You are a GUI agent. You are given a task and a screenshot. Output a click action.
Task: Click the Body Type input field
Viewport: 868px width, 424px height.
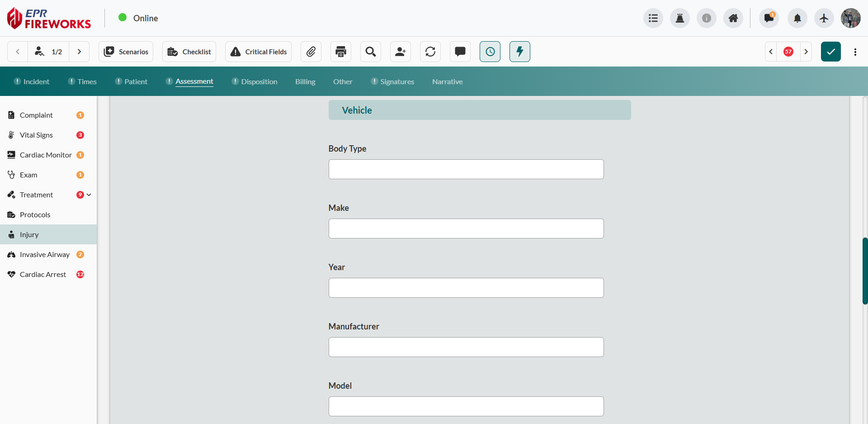coord(466,169)
